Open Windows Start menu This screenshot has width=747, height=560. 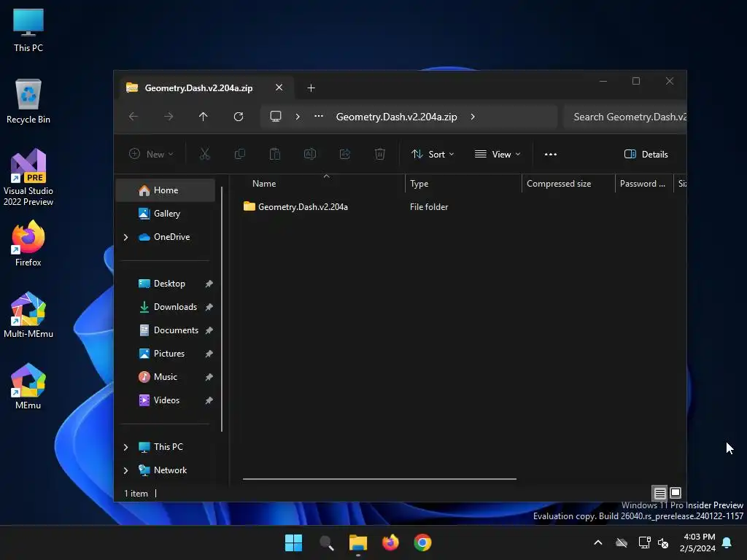click(x=293, y=542)
